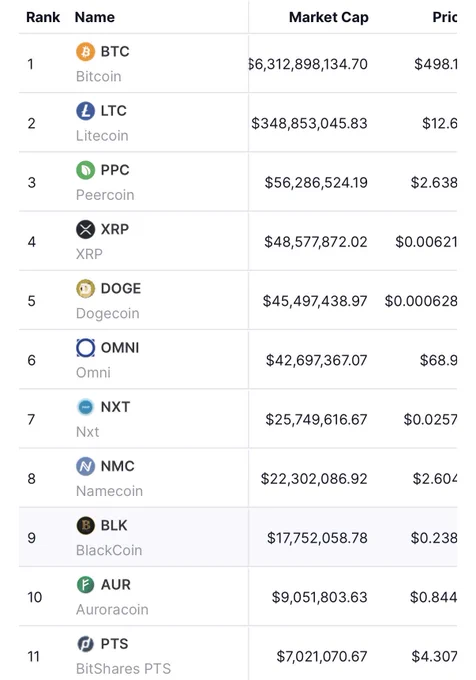This screenshot has width=476, height=680.
Task: Open the BitShares PTS name link
Action: [123, 668]
